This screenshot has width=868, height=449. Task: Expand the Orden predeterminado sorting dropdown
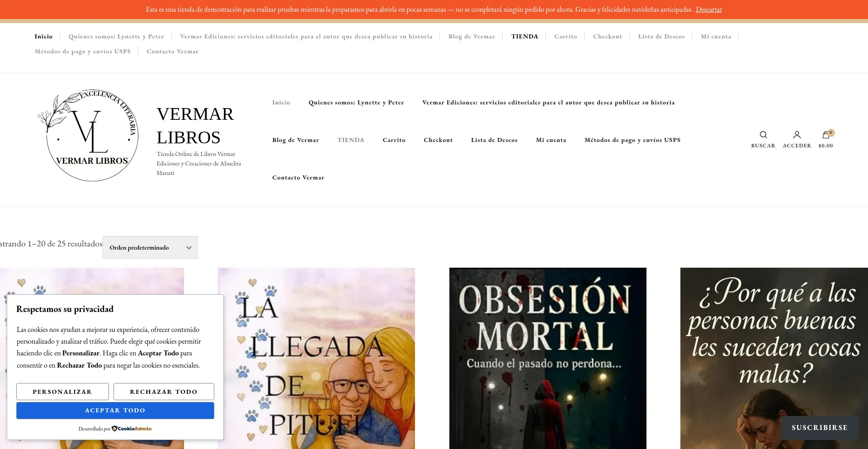tap(150, 247)
